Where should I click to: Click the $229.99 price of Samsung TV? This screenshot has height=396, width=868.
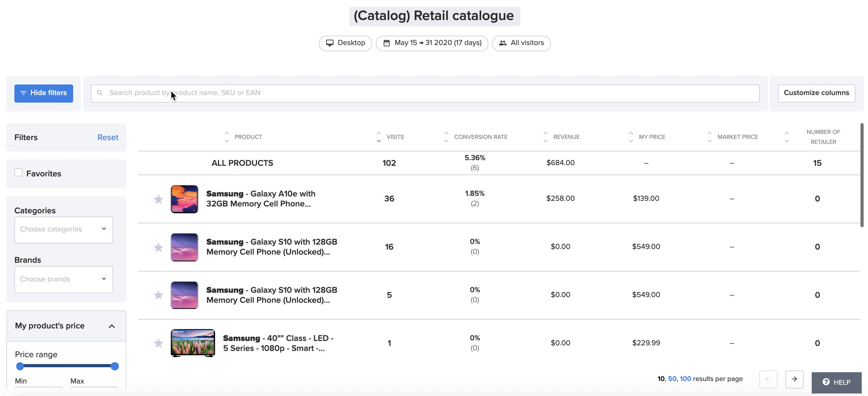point(646,343)
